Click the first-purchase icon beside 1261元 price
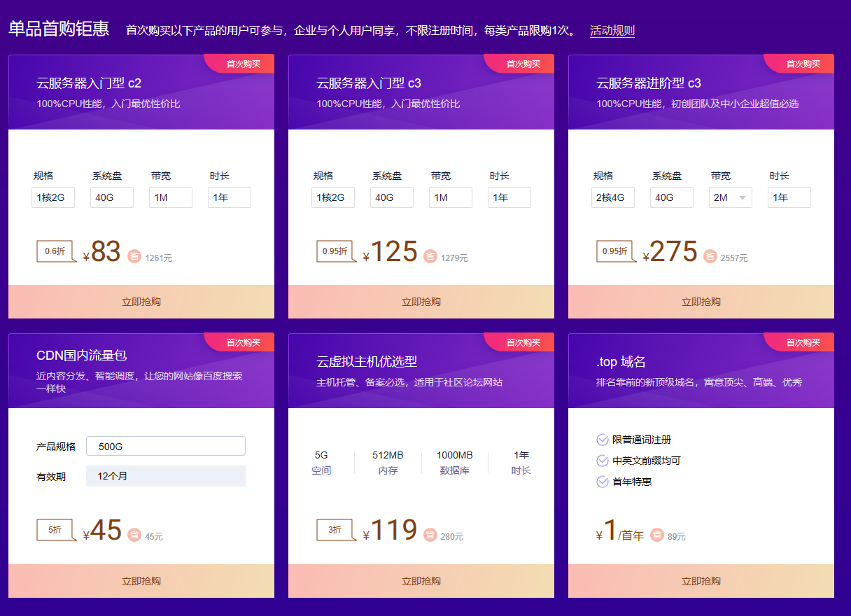Viewport: 851px width, 616px height. [134, 257]
